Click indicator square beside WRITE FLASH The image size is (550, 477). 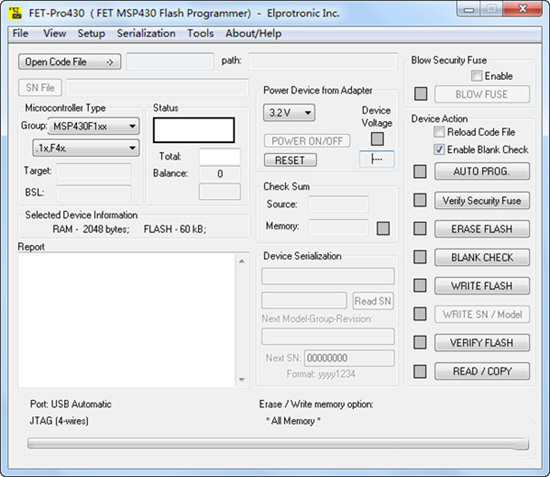(420, 285)
